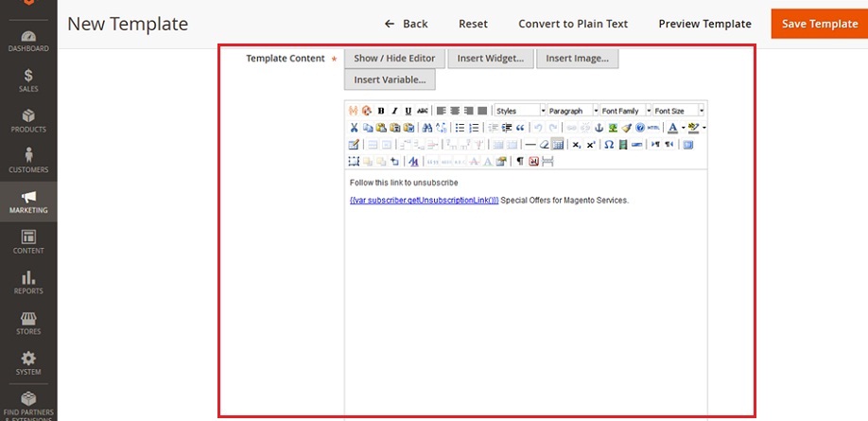The height and width of the screenshot is (421, 868).
Task: Go Back to the previous page
Action: coord(407,24)
